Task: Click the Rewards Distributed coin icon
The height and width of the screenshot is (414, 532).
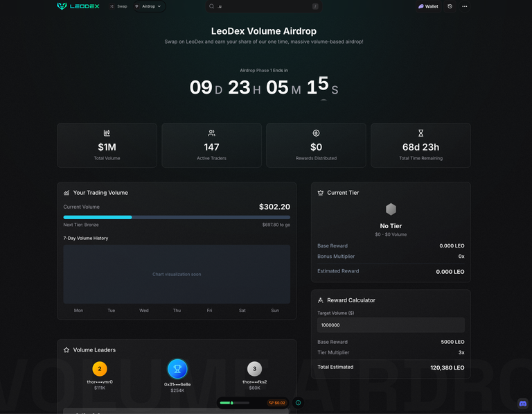Action: pos(316,132)
